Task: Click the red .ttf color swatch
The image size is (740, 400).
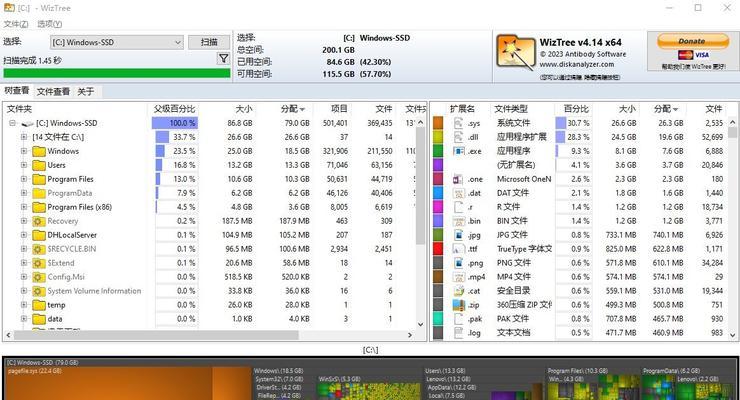Action: tap(438, 249)
